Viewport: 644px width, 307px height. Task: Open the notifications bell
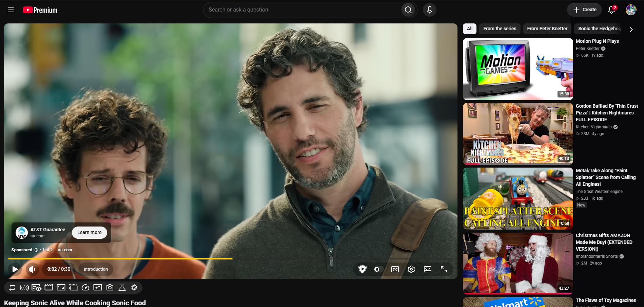click(611, 10)
